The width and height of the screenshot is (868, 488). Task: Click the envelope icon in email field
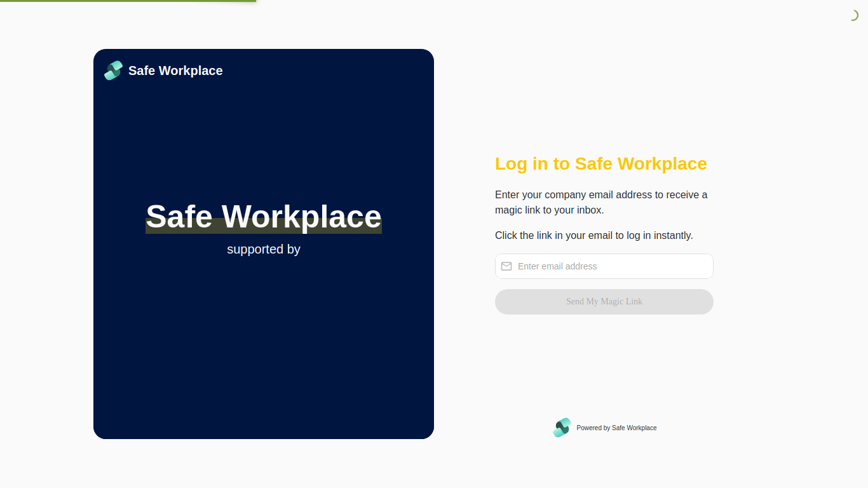tap(506, 266)
